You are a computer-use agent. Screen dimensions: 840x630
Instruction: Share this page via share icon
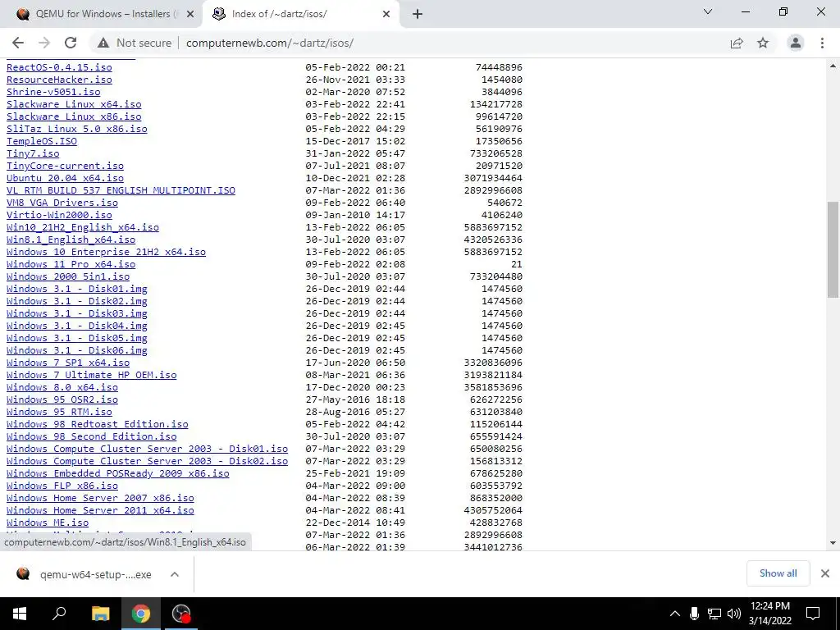pos(737,43)
